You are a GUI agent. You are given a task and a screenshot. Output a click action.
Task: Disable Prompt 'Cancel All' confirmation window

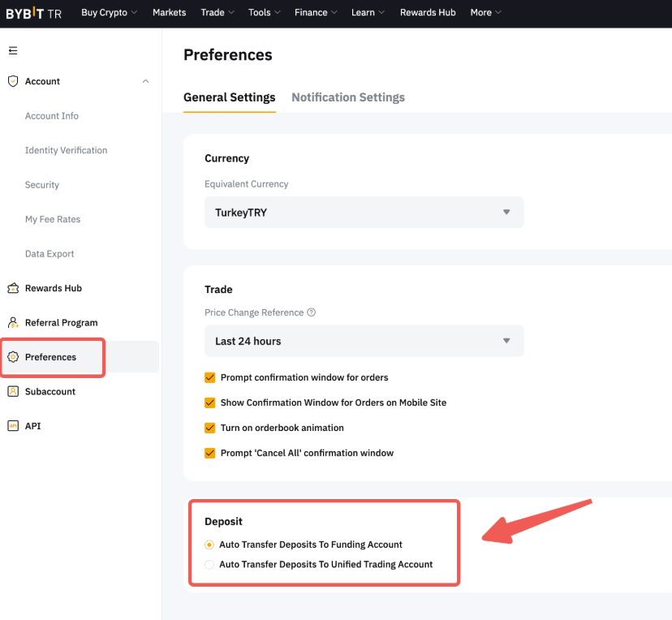tap(210, 453)
